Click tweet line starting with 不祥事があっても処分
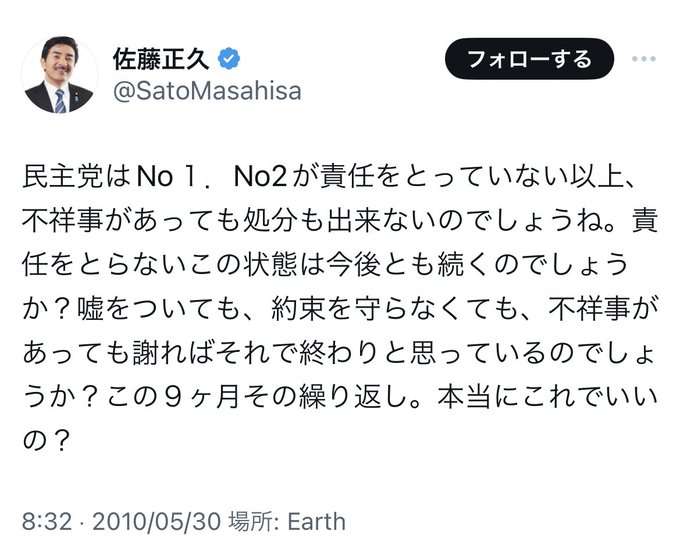Screen dimensions: 680x556 pos(340,221)
